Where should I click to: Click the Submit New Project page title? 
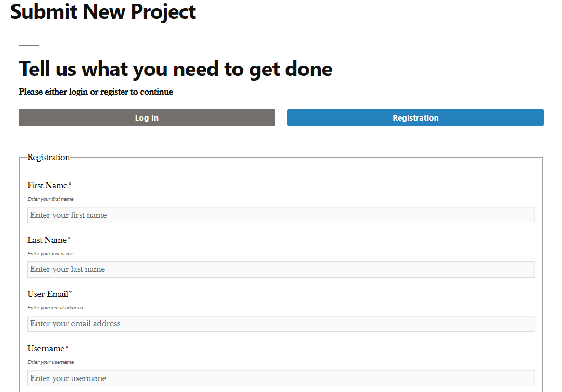point(103,12)
